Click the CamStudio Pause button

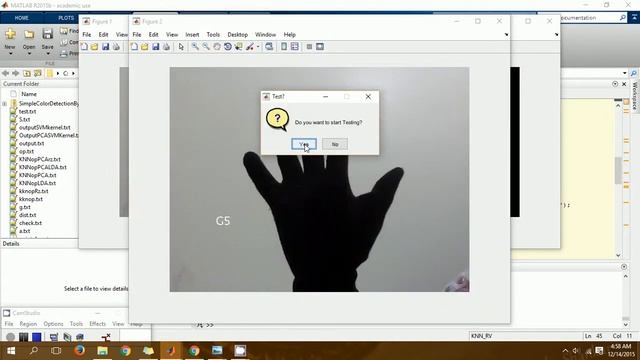tap(24, 337)
